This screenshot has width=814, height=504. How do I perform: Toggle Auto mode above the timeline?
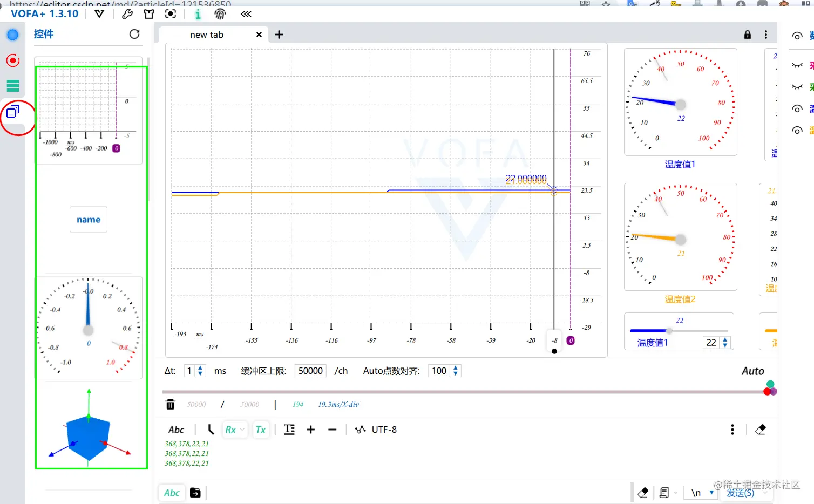point(753,371)
